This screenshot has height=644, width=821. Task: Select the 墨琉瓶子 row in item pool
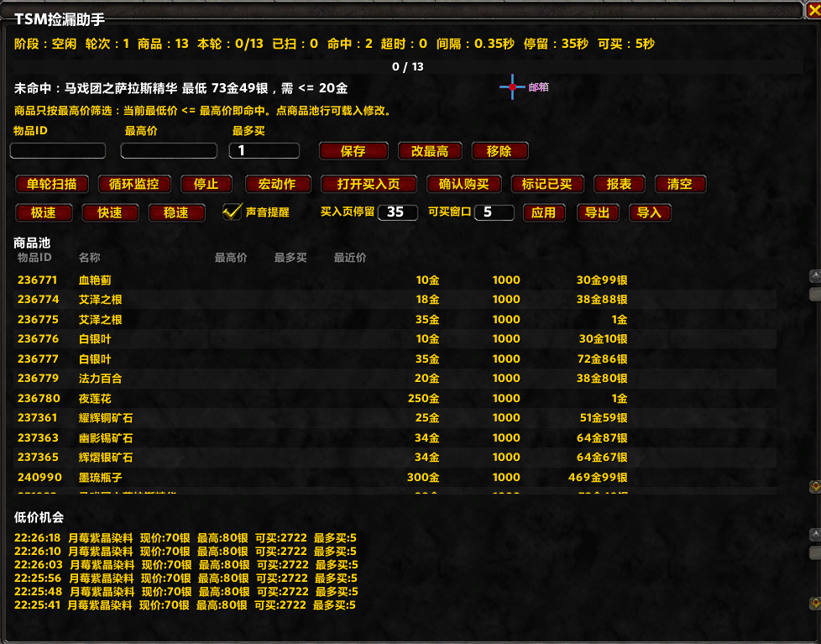(x=395, y=477)
